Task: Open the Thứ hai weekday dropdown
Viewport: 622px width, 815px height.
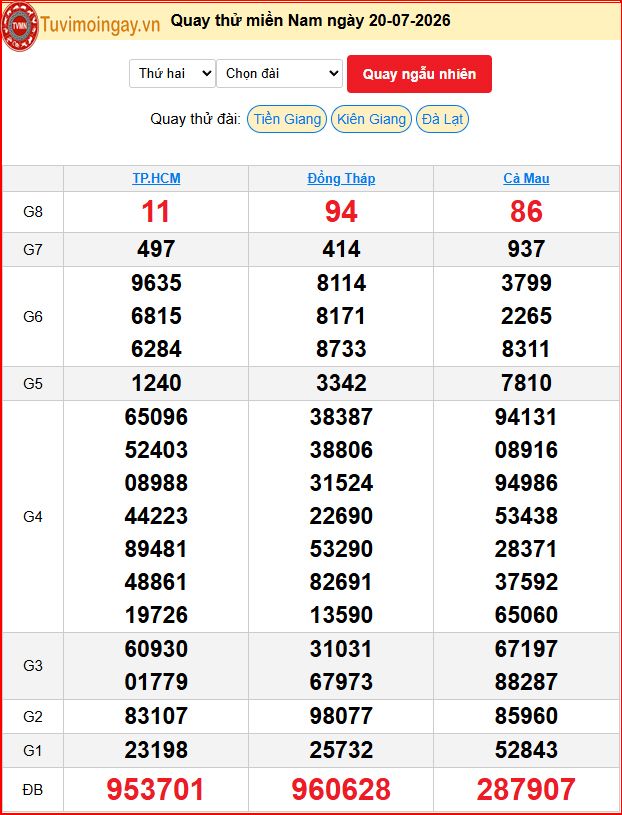Action: coord(172,73)
